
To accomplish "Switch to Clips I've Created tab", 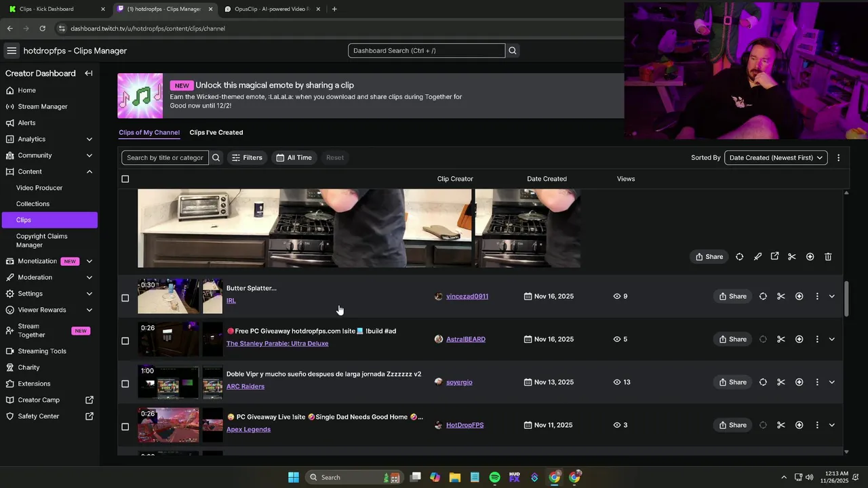I will pos(216,132).
